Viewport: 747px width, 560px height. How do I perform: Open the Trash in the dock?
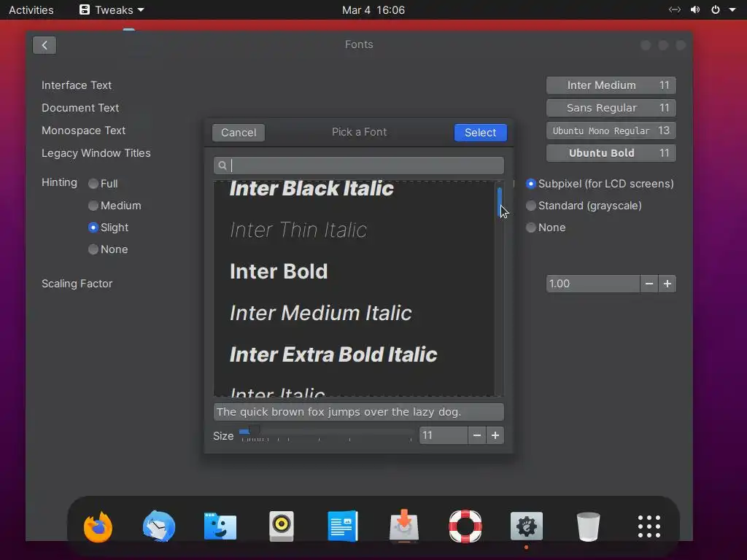(588, 526)
